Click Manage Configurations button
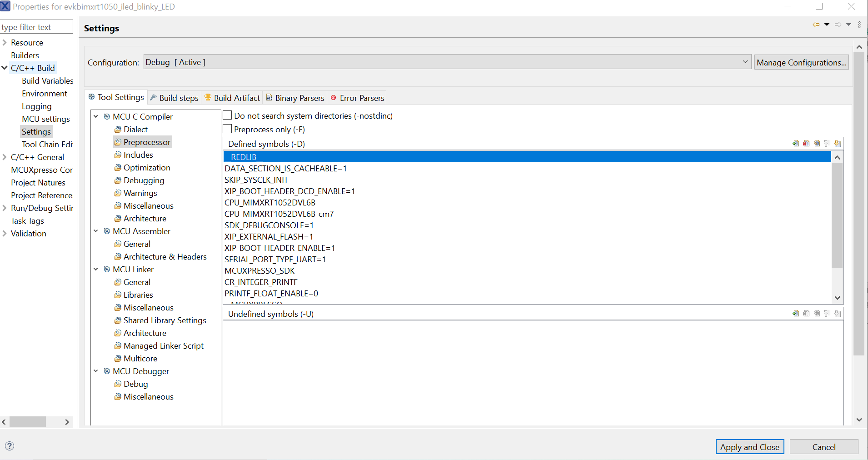Image resolution: width=868 pixels, height=460 pixels. 801,62
